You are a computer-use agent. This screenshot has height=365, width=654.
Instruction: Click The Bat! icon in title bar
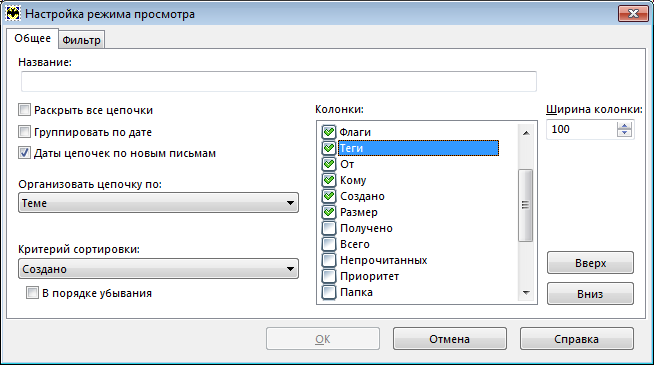[13, 13]
